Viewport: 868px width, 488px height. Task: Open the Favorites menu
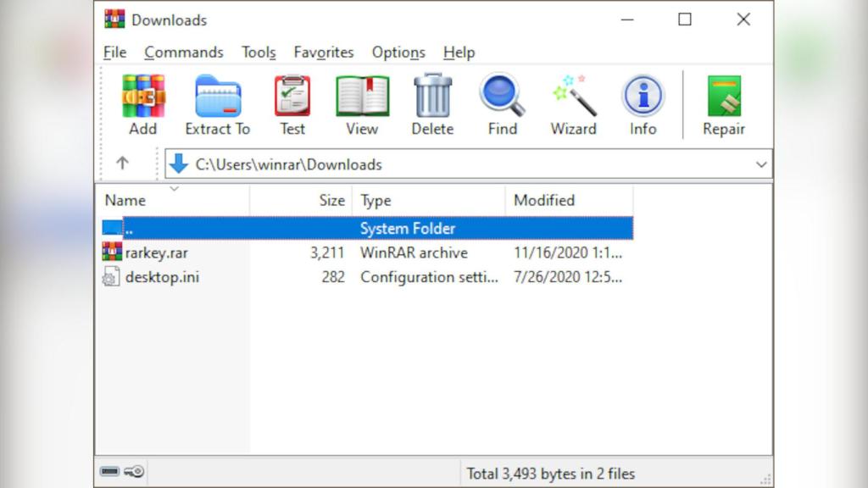click(324, 52)
